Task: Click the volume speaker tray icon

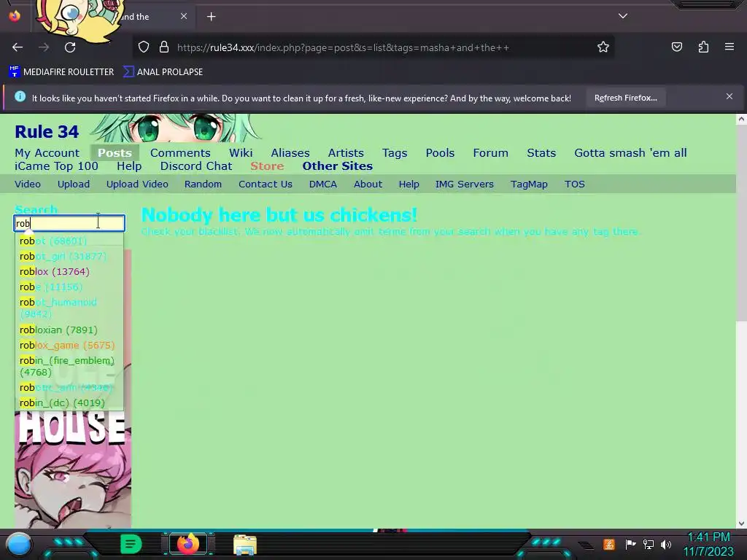Action: point(665,544)
